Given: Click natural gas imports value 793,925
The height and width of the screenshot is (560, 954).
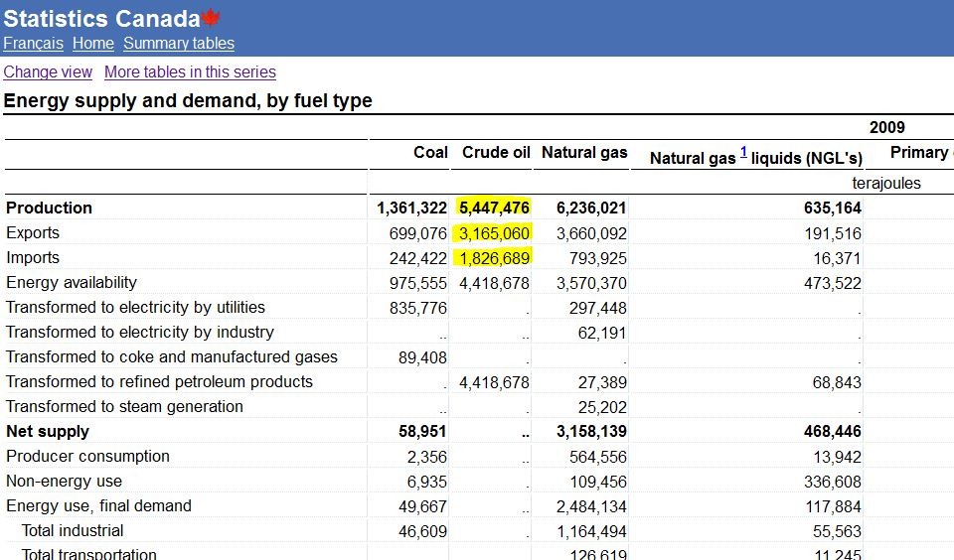Looking at the screenshot, I should [x=598, y=258].
